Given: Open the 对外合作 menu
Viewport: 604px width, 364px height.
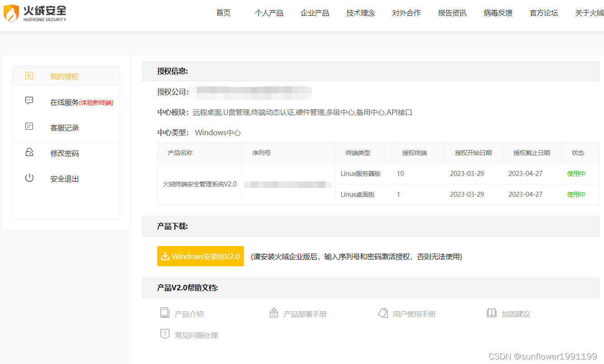Looking at the screenshot, I should pyautogui.click(x=406, y=13).
